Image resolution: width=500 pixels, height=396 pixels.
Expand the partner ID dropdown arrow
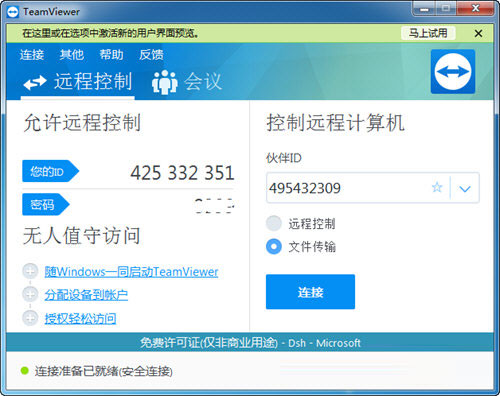click(465, 189)
